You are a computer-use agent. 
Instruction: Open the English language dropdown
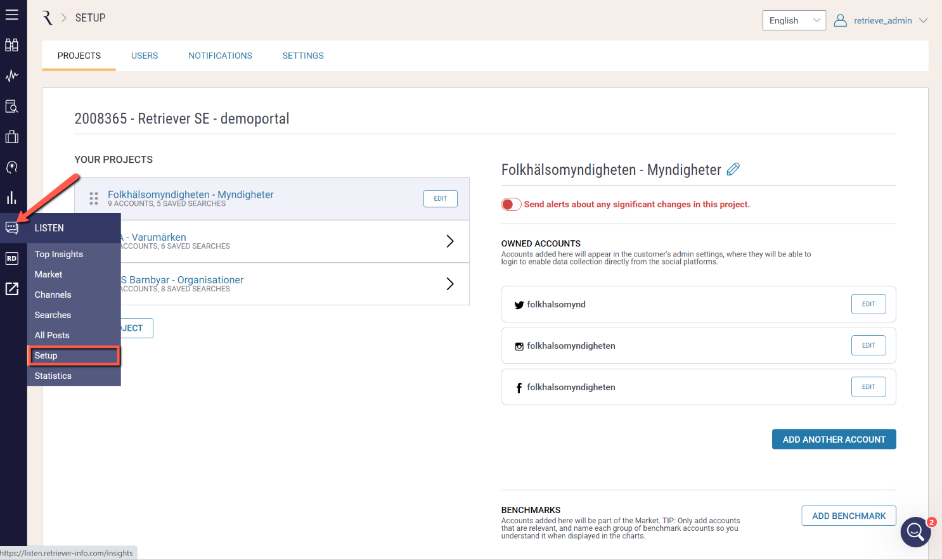tap(794, 20)
